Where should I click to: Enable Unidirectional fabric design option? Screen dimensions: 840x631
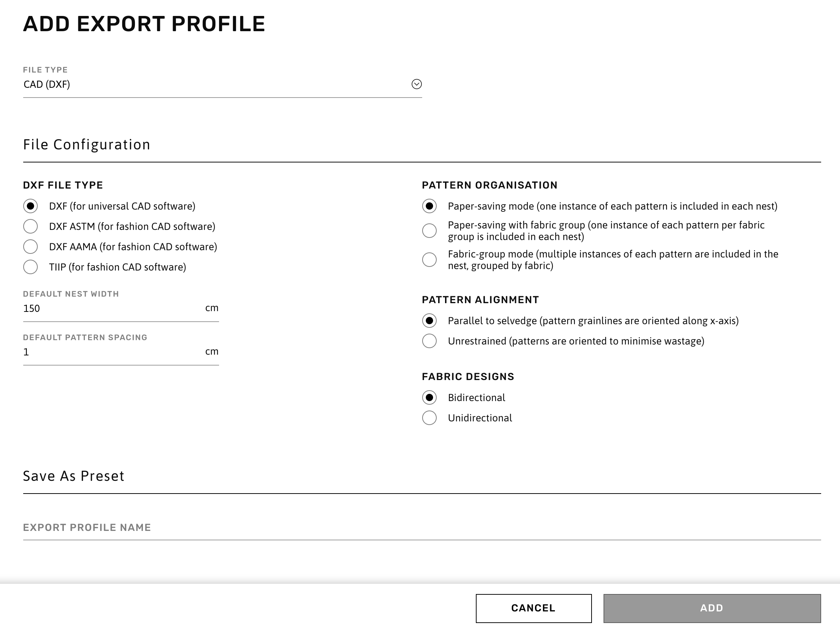pos(429,417)
